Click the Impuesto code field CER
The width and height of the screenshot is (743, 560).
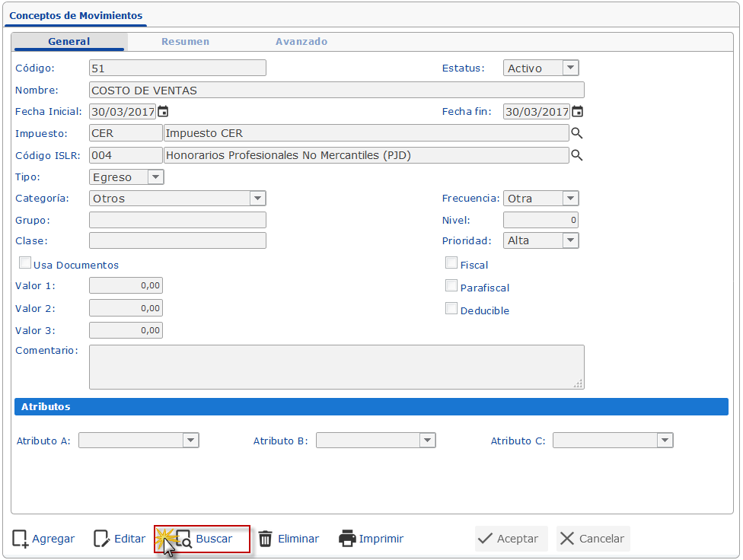click(126, 133)
